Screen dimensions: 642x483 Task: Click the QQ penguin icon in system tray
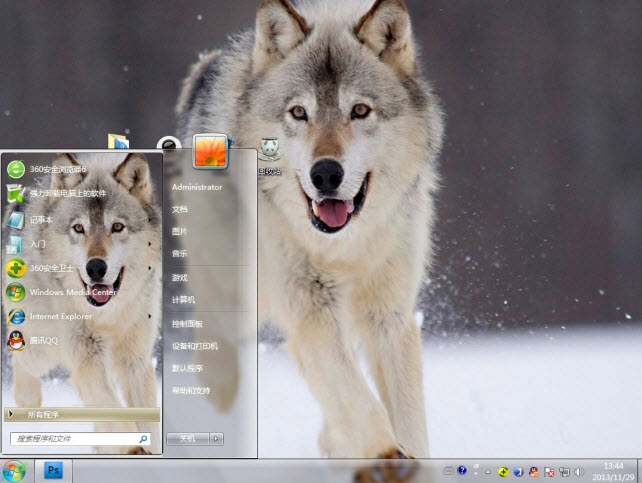533,471
